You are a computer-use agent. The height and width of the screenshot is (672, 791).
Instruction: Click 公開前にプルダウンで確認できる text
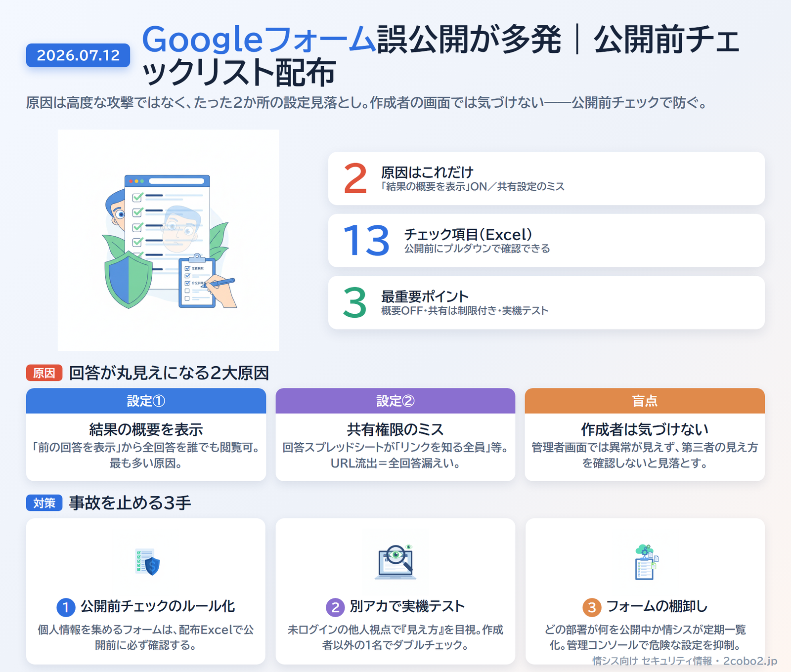click(x=477, y=249)
